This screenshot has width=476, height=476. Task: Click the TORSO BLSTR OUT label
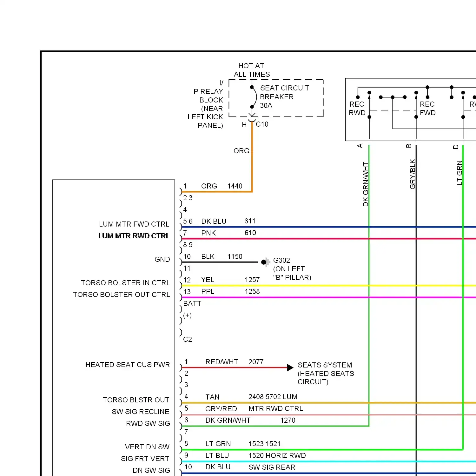coord(136,400)
